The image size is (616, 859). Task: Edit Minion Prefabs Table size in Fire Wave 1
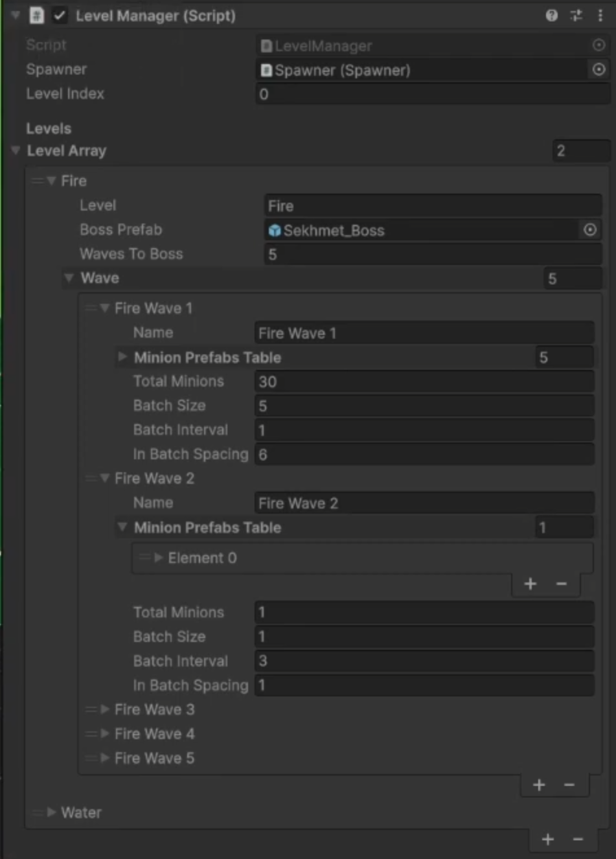point(565,358)
